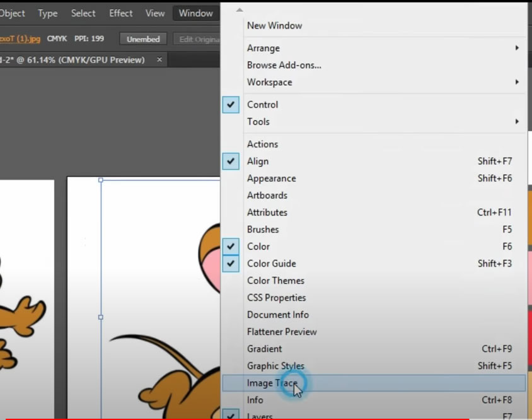
Task: Show the Artboards panel
Action: 374,195
